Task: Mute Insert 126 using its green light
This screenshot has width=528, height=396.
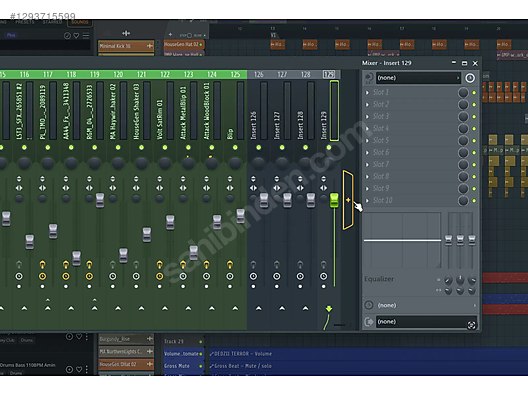Action: (x=259, y=147)
